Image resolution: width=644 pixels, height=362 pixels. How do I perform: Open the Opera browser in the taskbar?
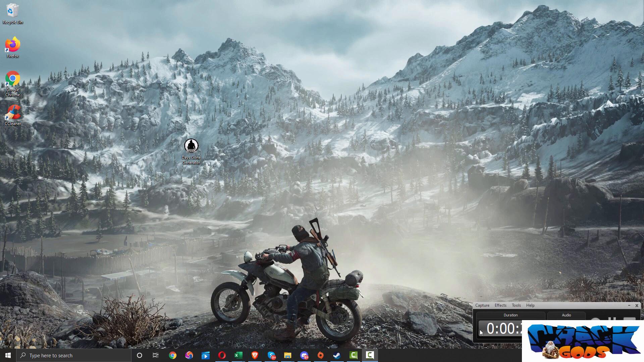pos(222,355)
